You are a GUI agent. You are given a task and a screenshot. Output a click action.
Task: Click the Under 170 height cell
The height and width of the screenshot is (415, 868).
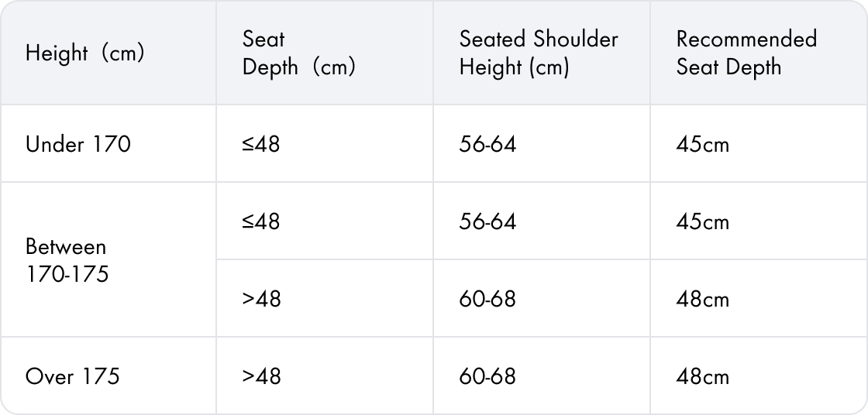tap(78, 144)
